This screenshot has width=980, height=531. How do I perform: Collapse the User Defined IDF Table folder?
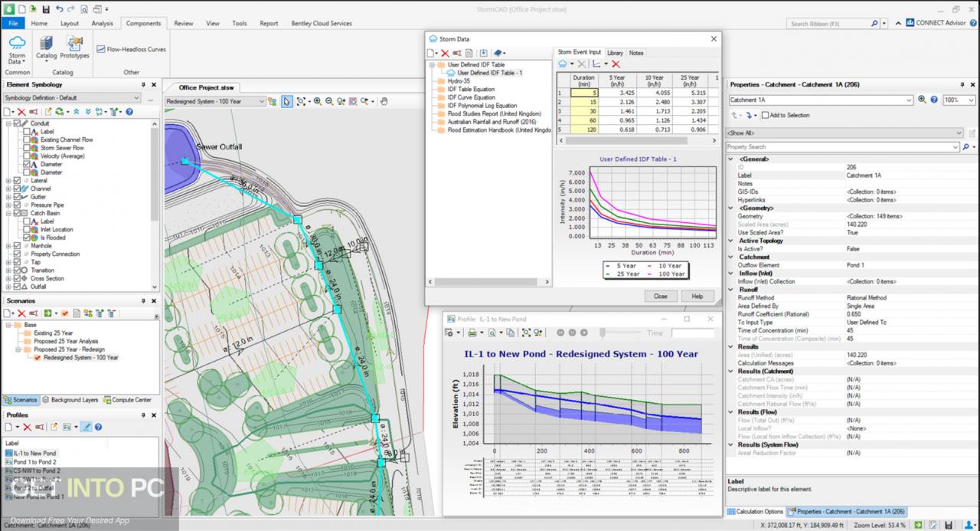pyautogui.click(x=431, y=65)
